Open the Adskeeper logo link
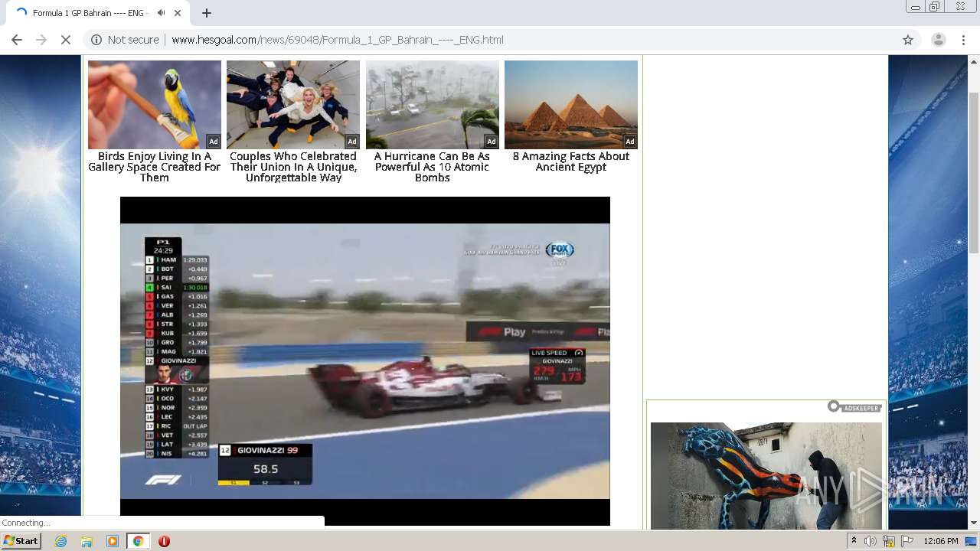 point(854,407)
